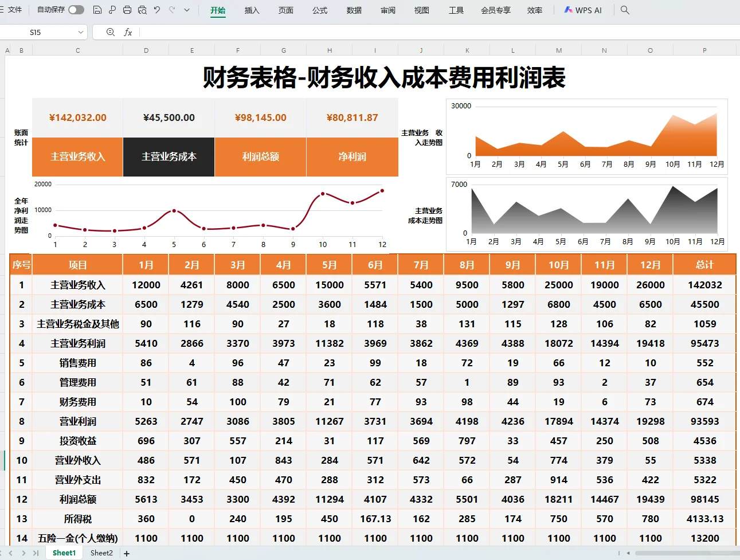Select the 所得税 row label
Viewport: 740px width, 560px height.
click(x=77, y=519)
